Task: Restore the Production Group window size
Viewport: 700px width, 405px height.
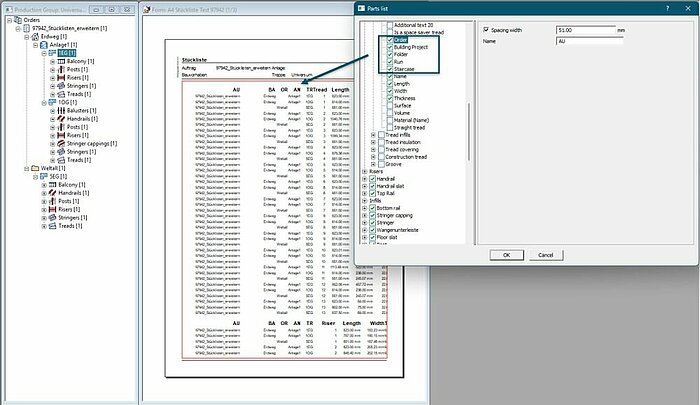Action: click(x=112, y=9)
